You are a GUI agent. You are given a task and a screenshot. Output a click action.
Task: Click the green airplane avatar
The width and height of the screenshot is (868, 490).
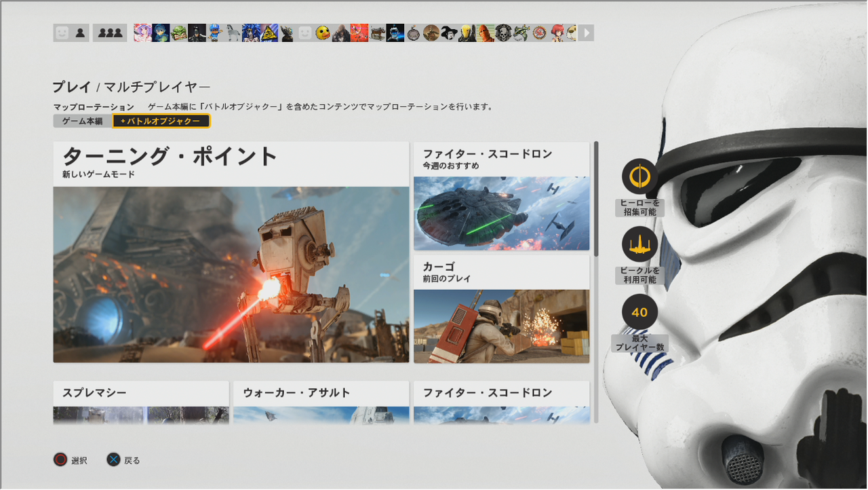click(521, 33)
